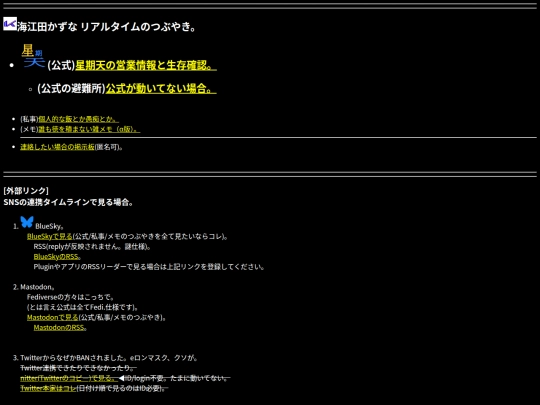Open the 個人的な飯とか愚痴とか link
Viewport: 540px width, 405px height.
click(x=79, y=119)
